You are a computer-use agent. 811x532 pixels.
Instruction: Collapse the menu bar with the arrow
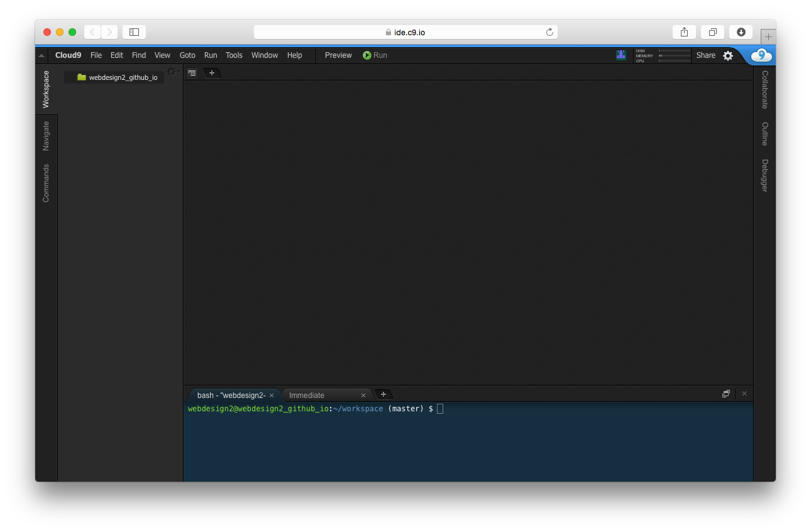[x=41, y=55]
